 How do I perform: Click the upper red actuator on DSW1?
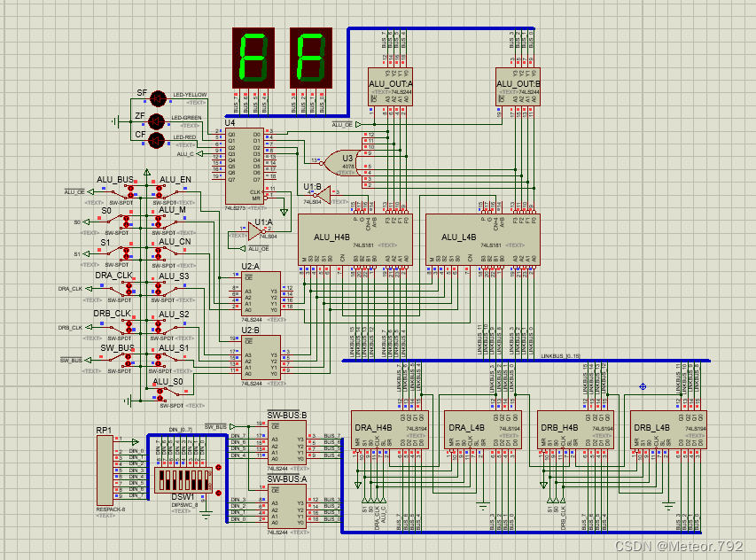(x=218, y=468)
